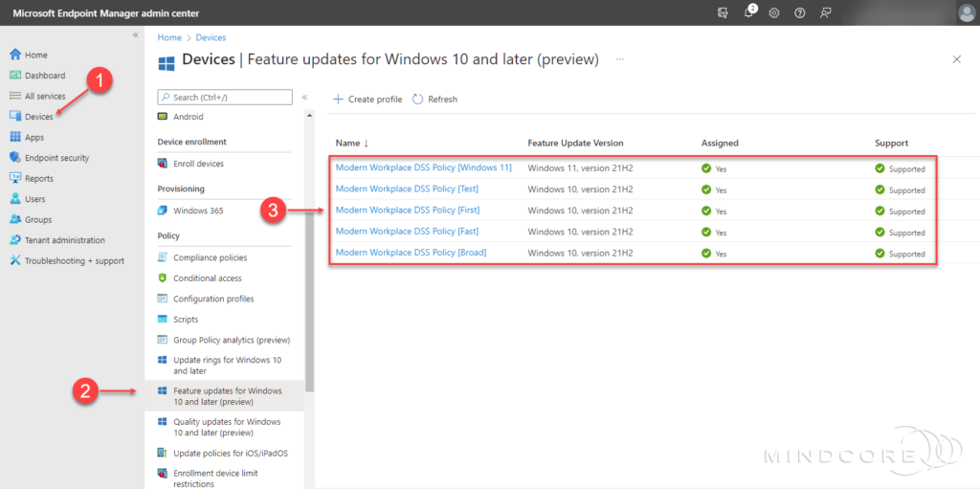Click the Enrollment device limit restrictions icon
Image resolution: width=980 pixels, height=489 pixels.
coord(163,473)
